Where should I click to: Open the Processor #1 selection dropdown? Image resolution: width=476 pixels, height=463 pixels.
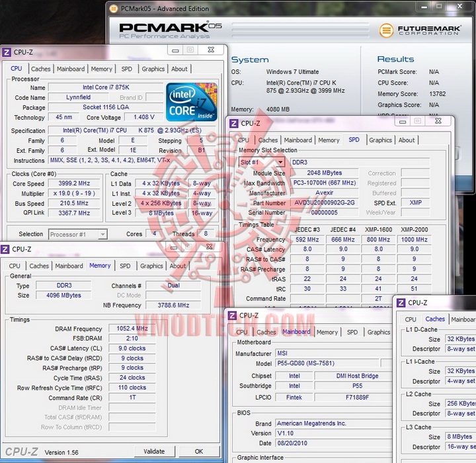point(78,234)
